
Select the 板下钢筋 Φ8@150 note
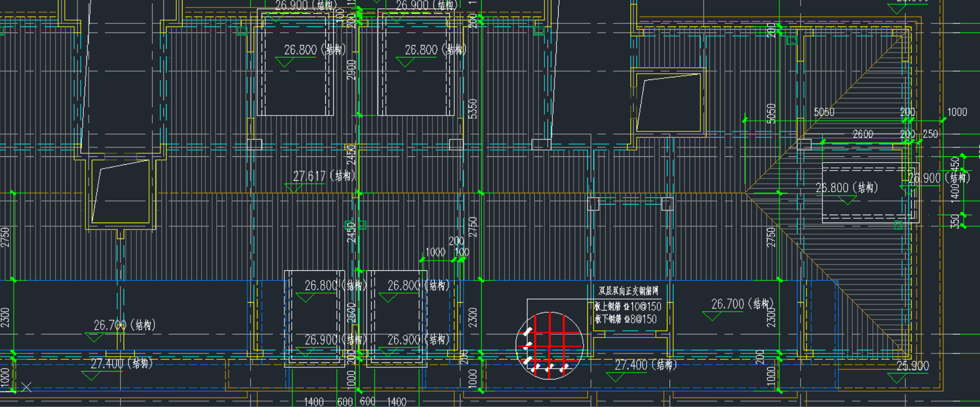click(x=625, y=319)
